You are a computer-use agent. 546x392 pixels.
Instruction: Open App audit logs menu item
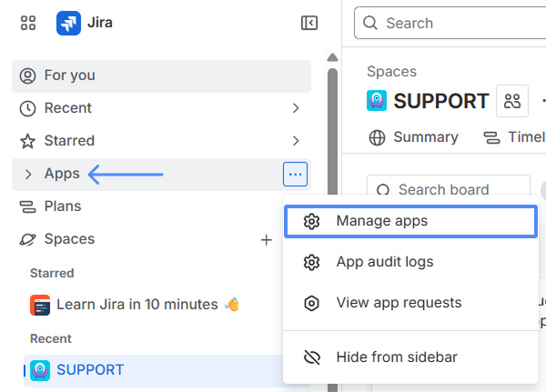[x=384, y=262]
